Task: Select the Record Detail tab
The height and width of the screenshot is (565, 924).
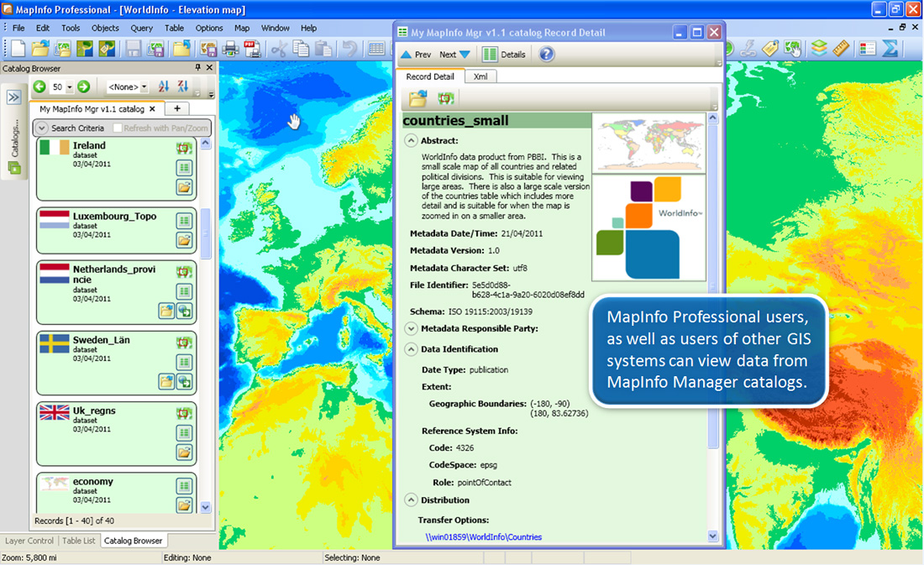Action: click(430, 76)
